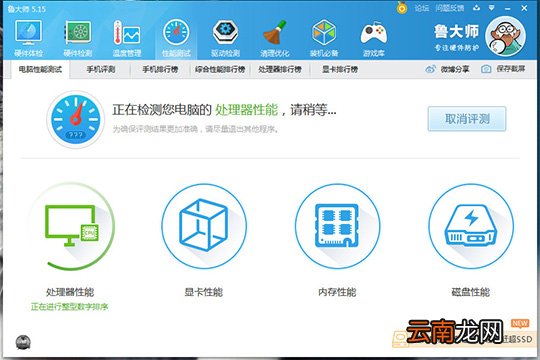
Task: Click the 处理器性能 processor monitor icon
Action: point(72,226)
